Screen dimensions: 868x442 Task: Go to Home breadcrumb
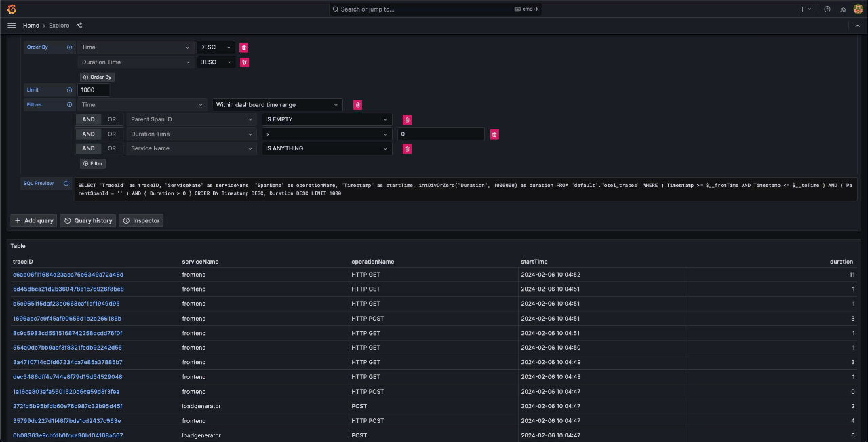31,26
